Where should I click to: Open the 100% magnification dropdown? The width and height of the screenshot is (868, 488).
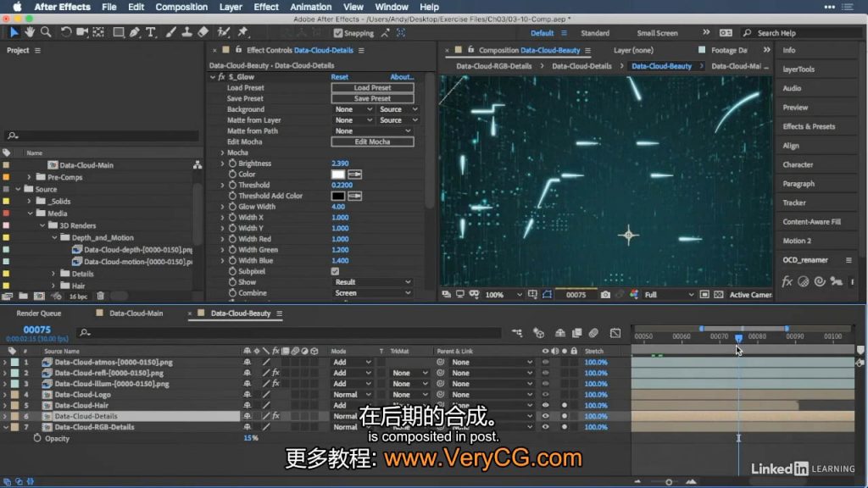(x=503, y=295)
